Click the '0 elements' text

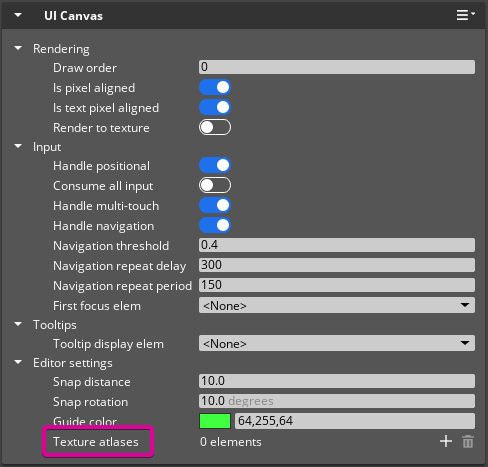[x=231, y=442]
